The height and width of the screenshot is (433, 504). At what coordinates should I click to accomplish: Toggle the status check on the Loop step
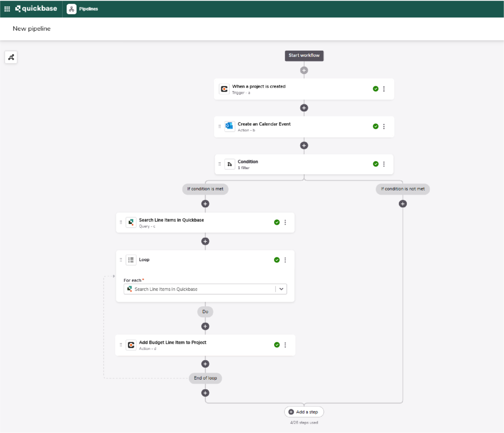coord(276,260)
